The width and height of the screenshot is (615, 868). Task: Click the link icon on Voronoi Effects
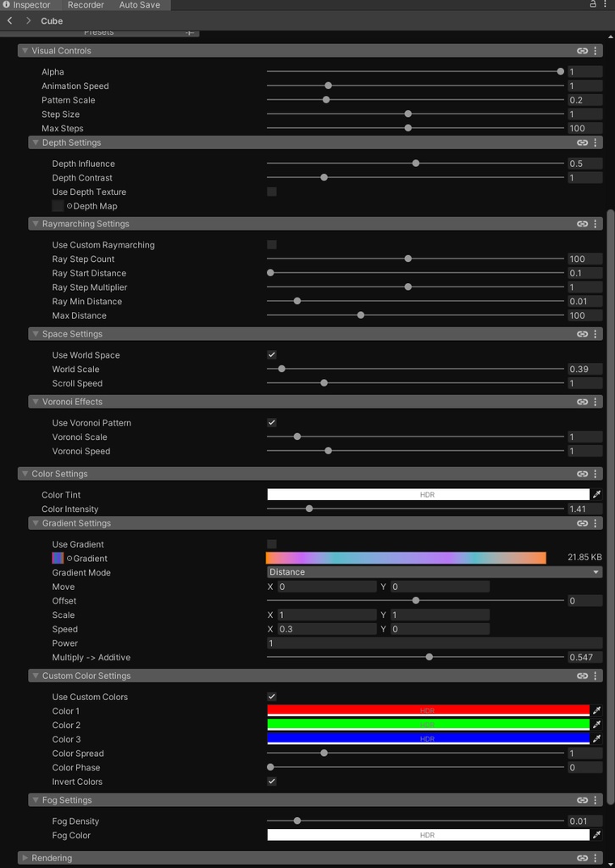point(582,401)
